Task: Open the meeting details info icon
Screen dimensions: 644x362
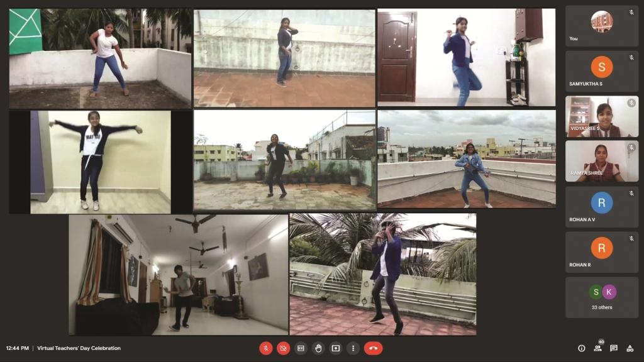Action: pos(581,348)
